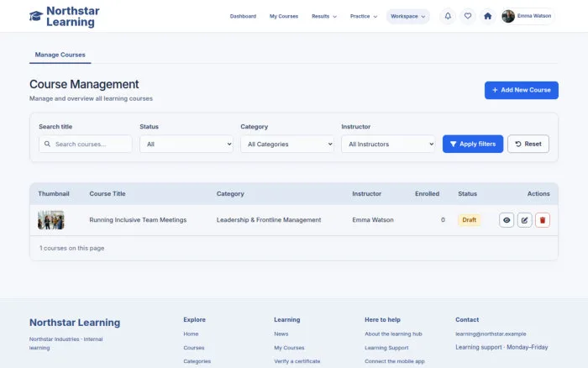Click the Course Title column header

pyautogui.click(x=108, y=194)
